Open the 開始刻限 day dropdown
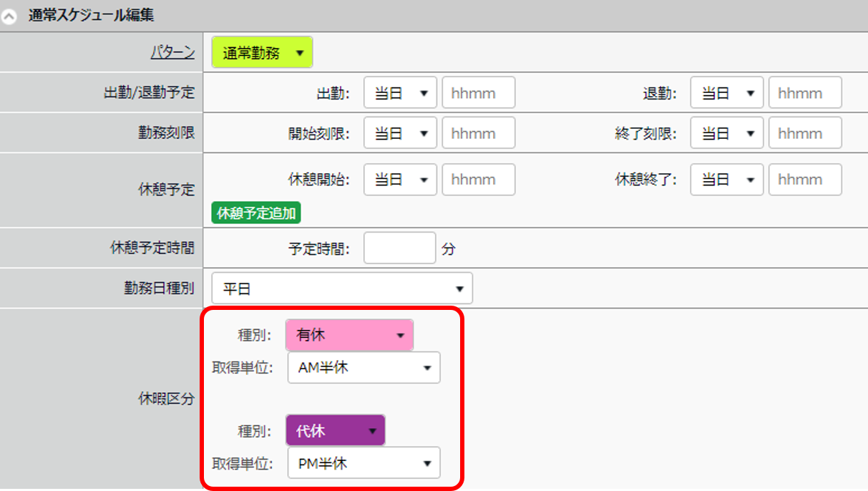 [400, 133]
